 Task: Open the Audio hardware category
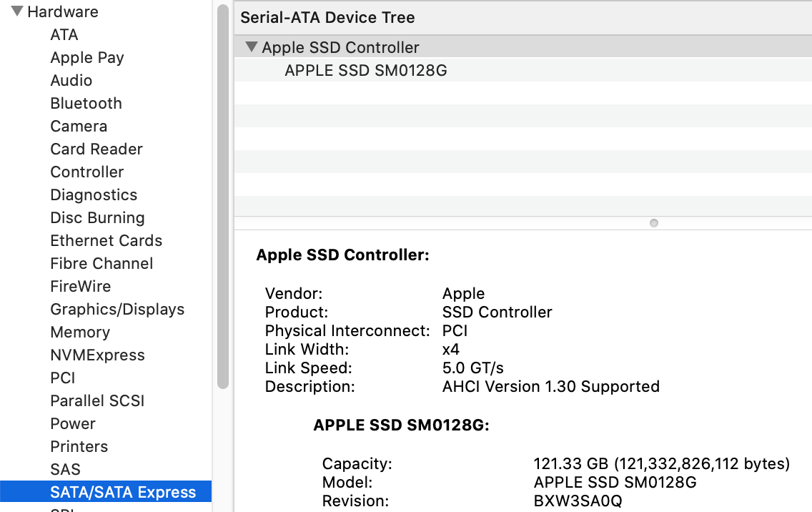(x=71, y=80)
